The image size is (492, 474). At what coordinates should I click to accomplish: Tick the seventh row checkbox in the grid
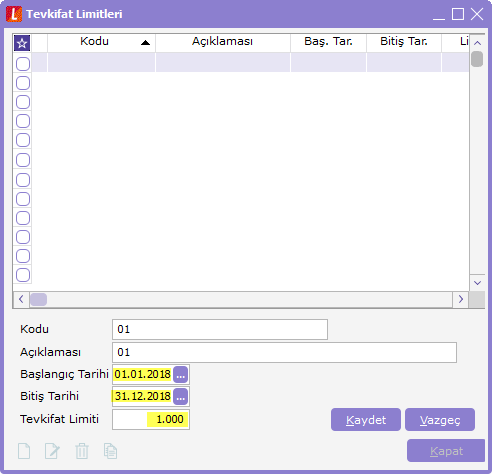[x=23, y=180]
